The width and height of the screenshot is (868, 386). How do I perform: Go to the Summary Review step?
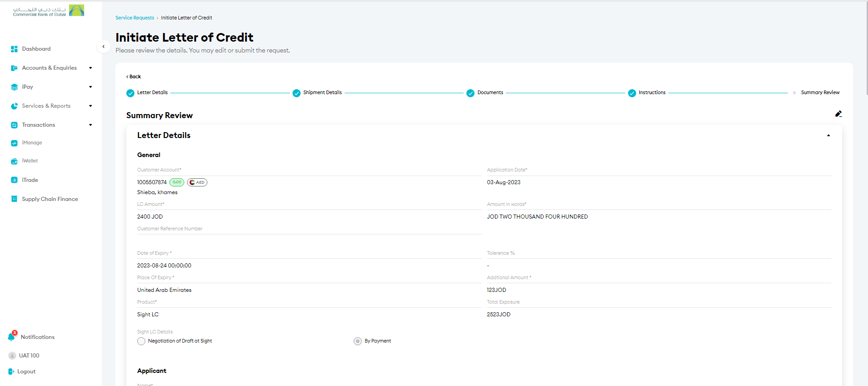(820, 93)
